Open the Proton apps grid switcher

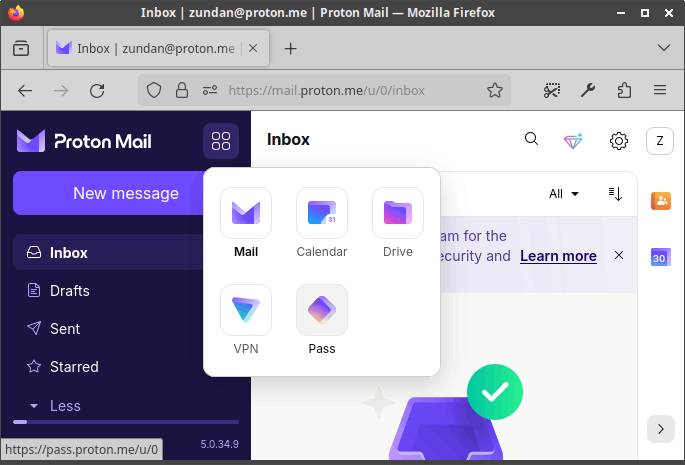point(221,141)
